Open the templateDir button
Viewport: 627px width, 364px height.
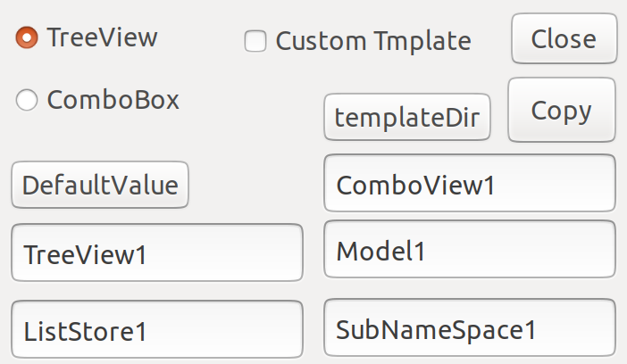(407, 117)
